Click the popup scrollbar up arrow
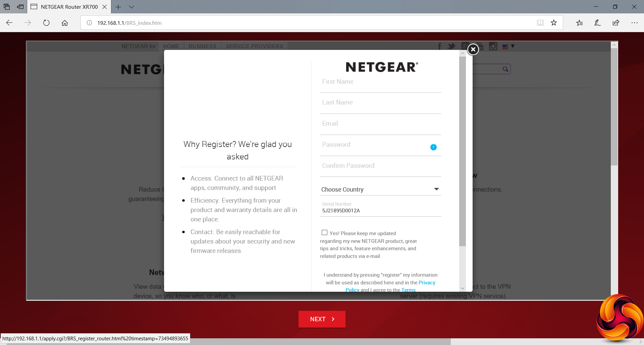Screen dimensions: 644x345 click(463, 53)
